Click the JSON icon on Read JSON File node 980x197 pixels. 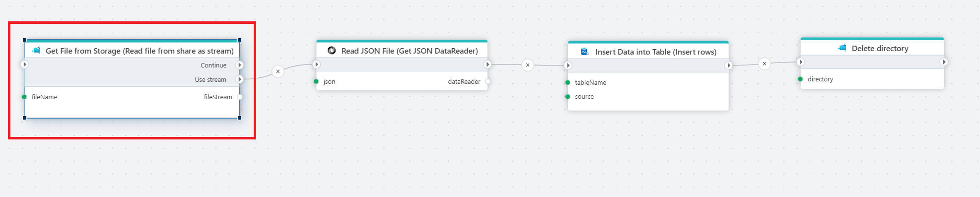332,51
